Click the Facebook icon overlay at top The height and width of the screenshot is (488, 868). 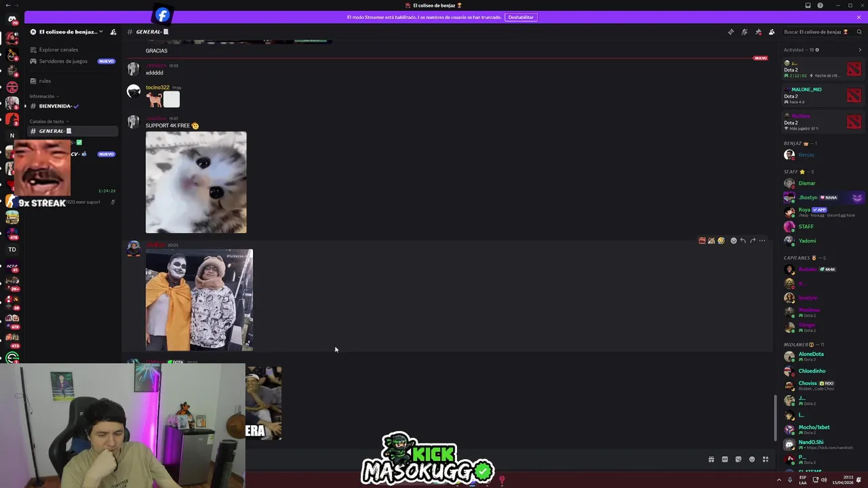[162, 15]
